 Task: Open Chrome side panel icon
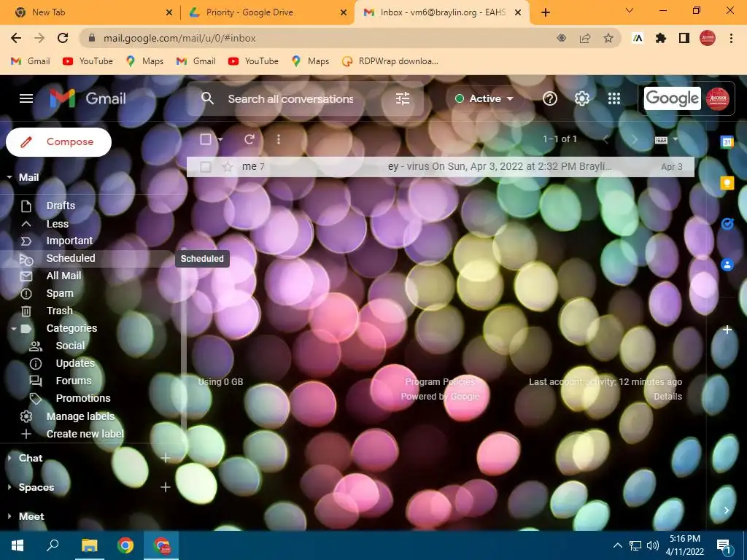tap(684, 38)
